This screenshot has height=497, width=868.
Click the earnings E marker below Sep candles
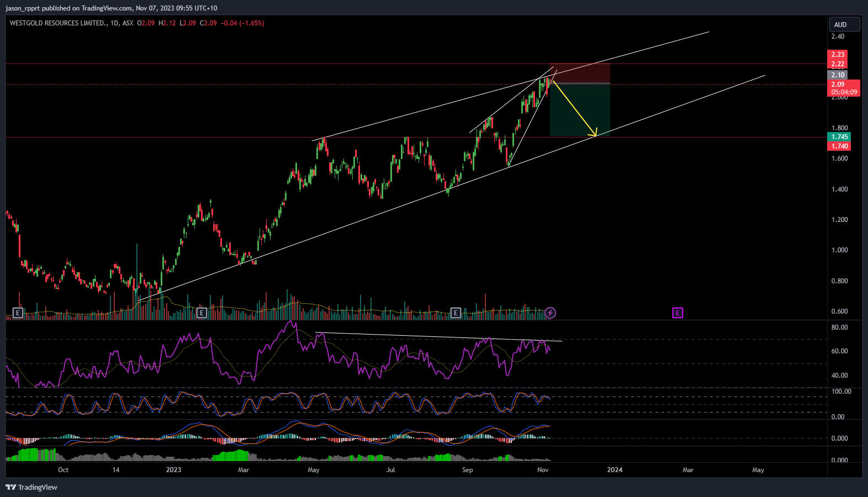point(456,313)
